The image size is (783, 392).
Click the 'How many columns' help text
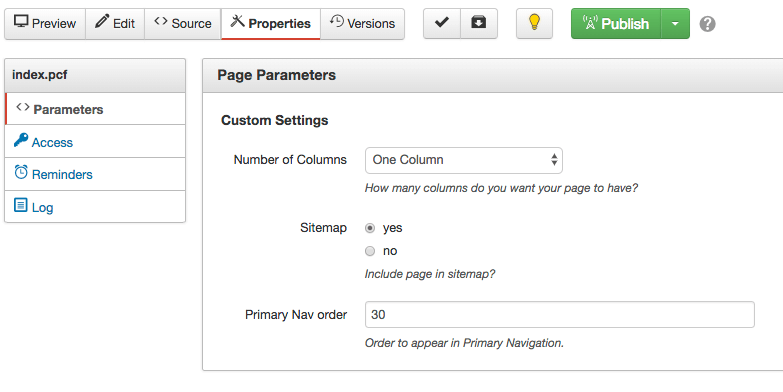(x=501, y=188)
